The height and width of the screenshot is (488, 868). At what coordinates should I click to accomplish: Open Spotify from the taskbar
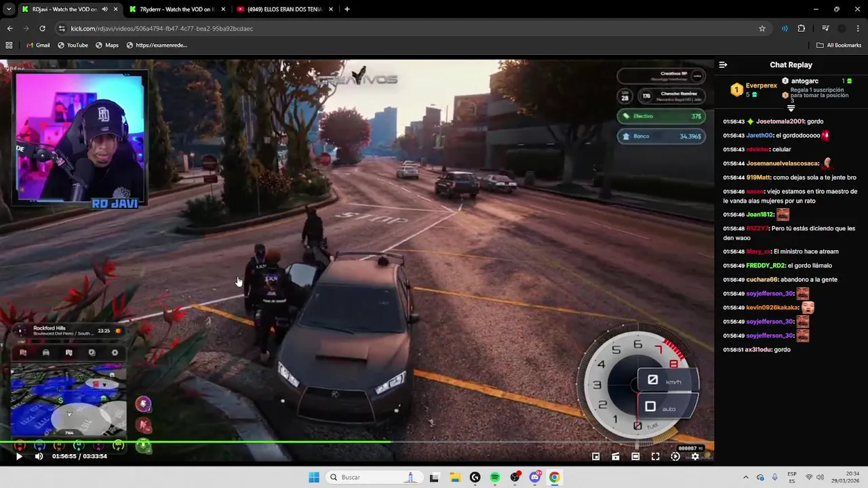(494, 477)
